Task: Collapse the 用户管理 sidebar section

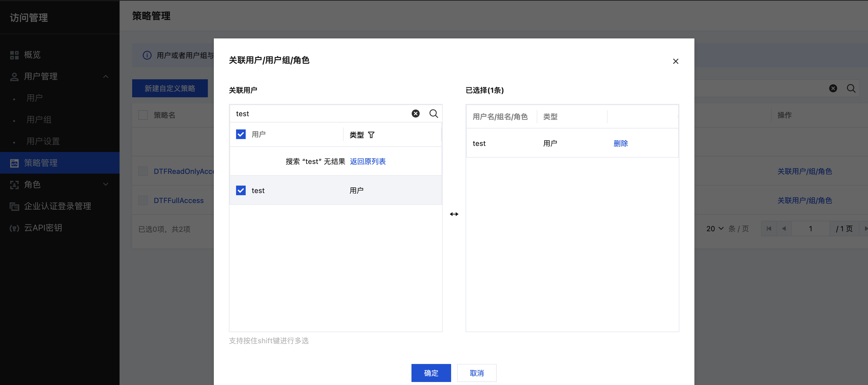Action: (x=105, y=77)
